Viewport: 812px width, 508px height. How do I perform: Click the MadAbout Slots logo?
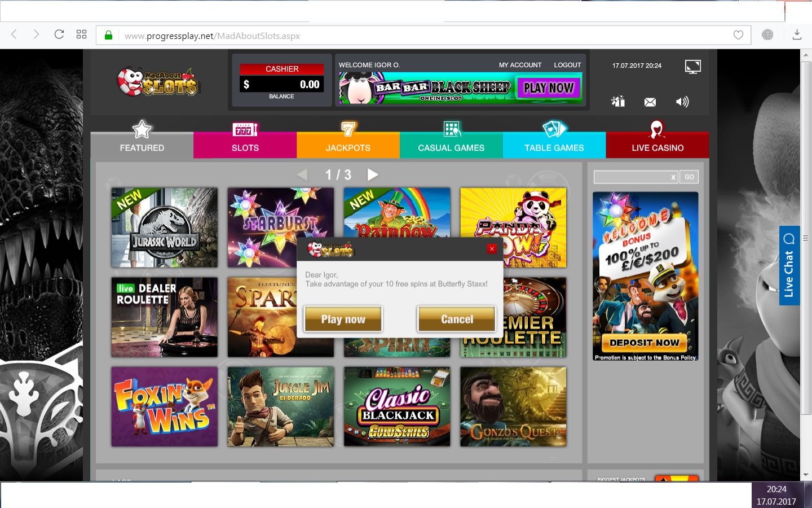point(158,82)
